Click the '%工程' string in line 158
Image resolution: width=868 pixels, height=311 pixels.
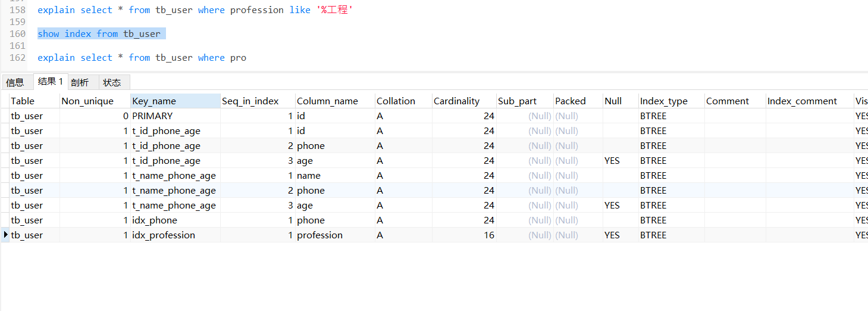(x=334, y=10)
